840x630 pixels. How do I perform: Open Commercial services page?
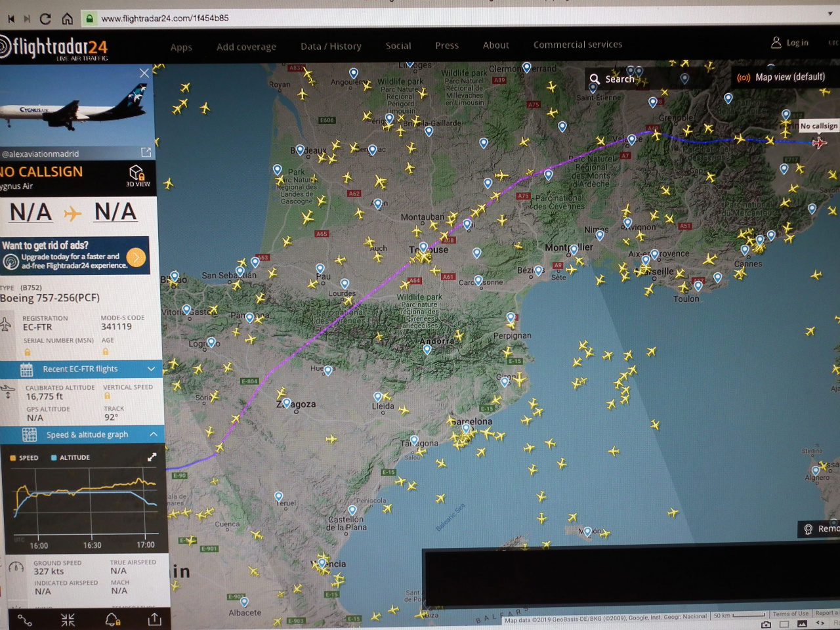pyautogui.click(x=577, y=45)
